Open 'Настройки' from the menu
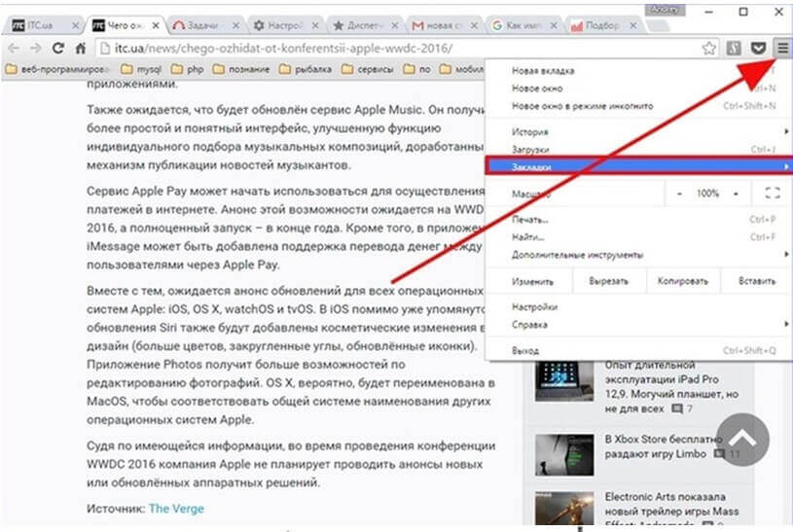793x532 pixels. (534, 306)
